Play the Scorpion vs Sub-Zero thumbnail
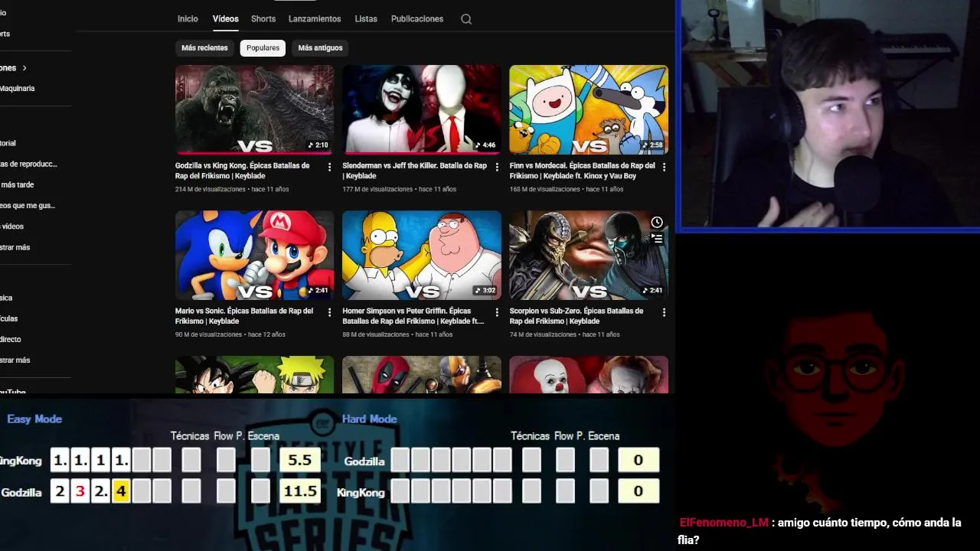This screenshot has height=551, width=980. coord(589,255)
